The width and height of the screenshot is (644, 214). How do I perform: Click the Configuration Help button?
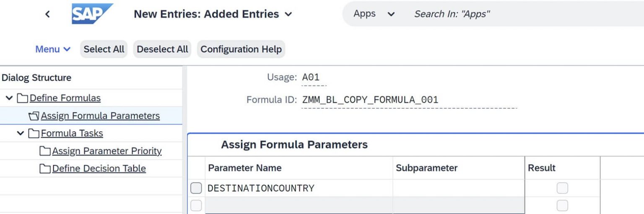click(x=241, y=49)
